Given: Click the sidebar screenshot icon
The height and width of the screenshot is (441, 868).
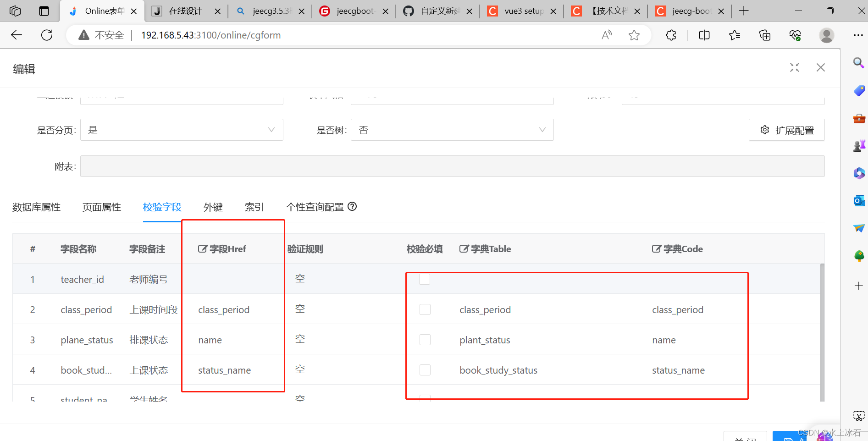Looking at the screenshot, I should (859, 416).
